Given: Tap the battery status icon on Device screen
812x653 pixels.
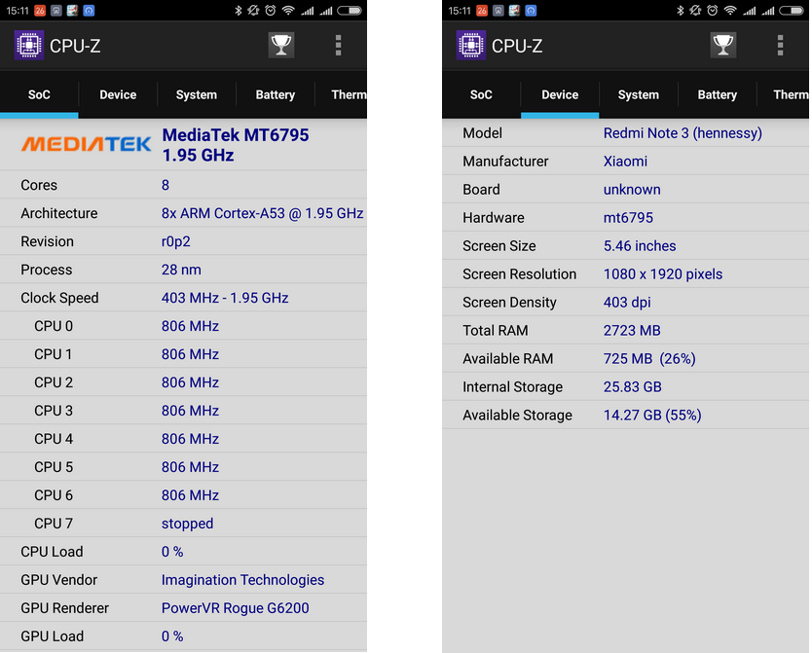Looking at the screenshot, I should point(793,11).
